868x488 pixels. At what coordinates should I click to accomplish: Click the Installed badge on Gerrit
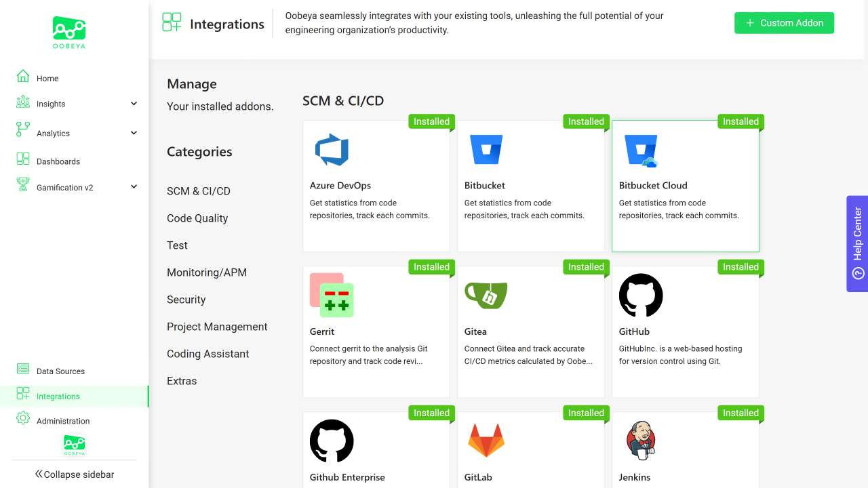click(431, 267)
